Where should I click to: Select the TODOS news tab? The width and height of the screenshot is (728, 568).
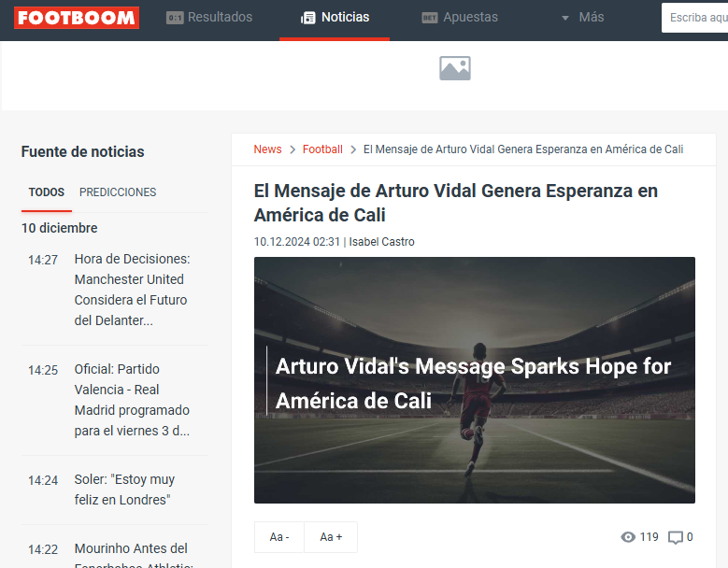47,192
